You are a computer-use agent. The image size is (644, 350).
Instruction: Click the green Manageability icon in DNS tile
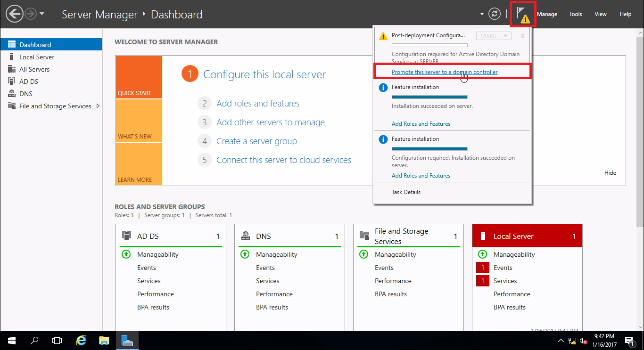[245, 254]
